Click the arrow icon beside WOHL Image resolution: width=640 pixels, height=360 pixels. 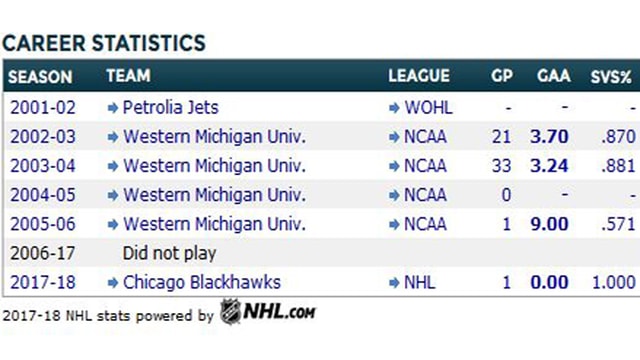394,108
